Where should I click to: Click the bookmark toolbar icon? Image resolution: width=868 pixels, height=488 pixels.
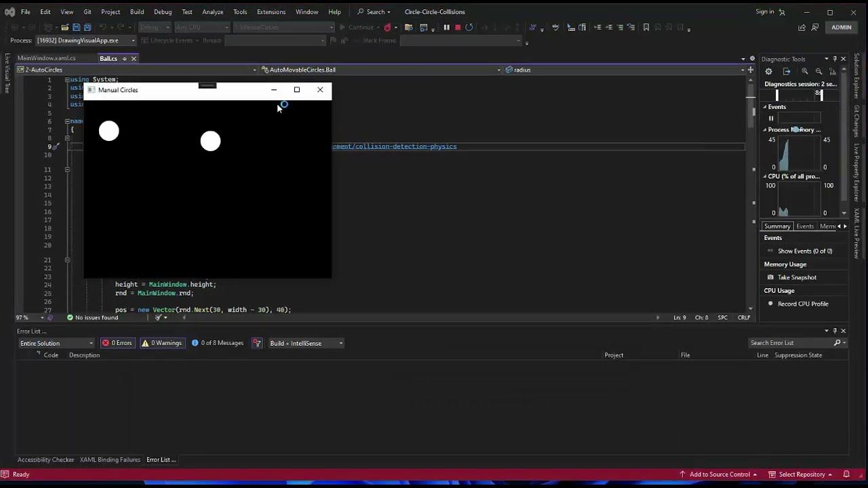click(646, 28)
